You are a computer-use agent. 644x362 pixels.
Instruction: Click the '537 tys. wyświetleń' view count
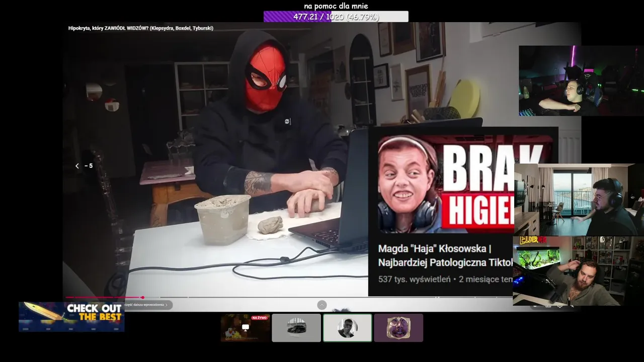click(x=414, y=279)
